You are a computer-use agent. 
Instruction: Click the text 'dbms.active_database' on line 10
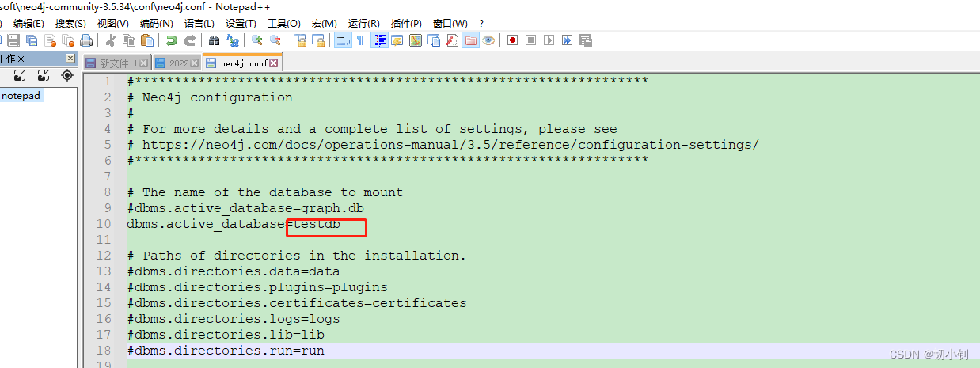pos(206,224)
